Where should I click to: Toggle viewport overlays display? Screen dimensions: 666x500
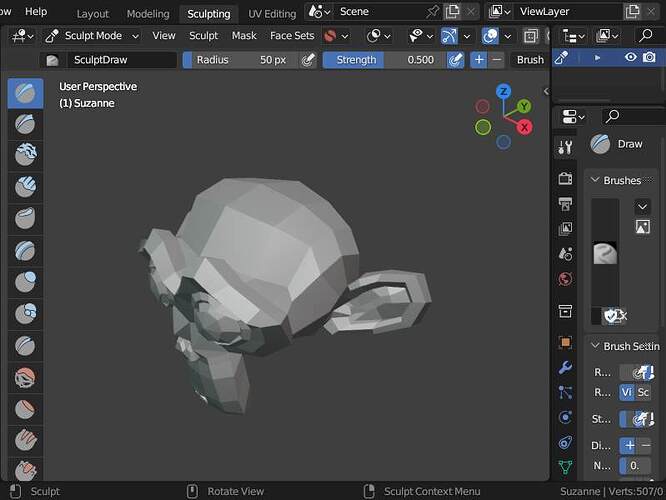point(490,36)
